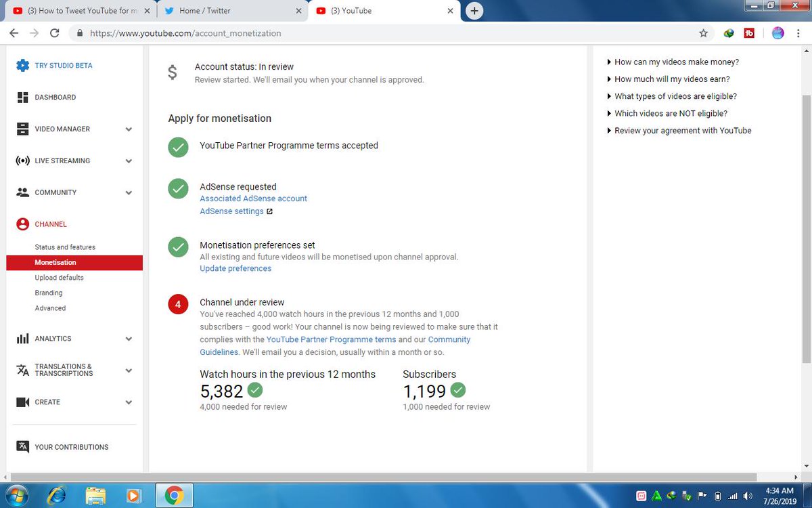The width and height of the screenshot is (812, 508).
Task: Expand the Analytics section
Action: tap(129, 339)
